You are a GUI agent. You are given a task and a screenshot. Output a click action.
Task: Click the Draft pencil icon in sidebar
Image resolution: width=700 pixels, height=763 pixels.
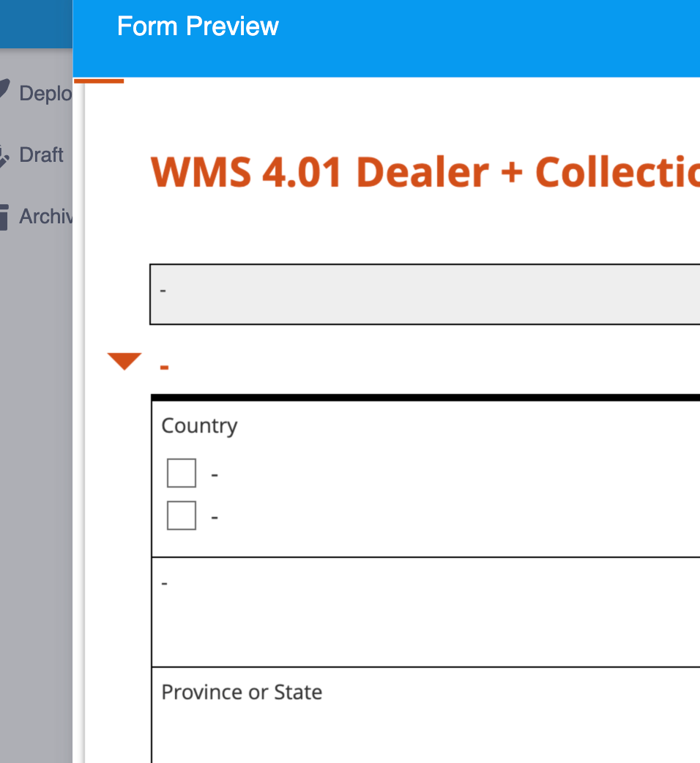point(4,155)
